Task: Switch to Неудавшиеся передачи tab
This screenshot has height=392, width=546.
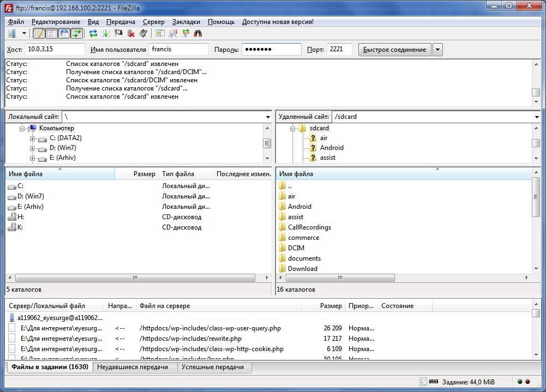Action: (135, 367)
